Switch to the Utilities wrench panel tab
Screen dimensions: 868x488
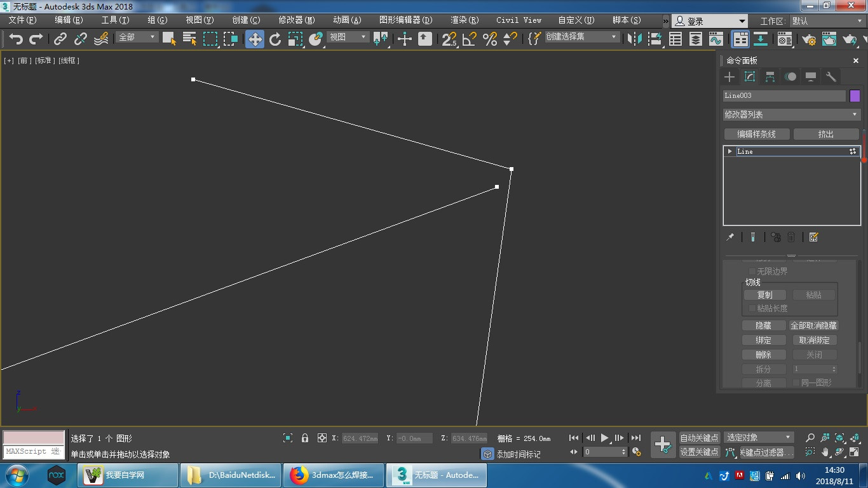[x=831, y=77]
